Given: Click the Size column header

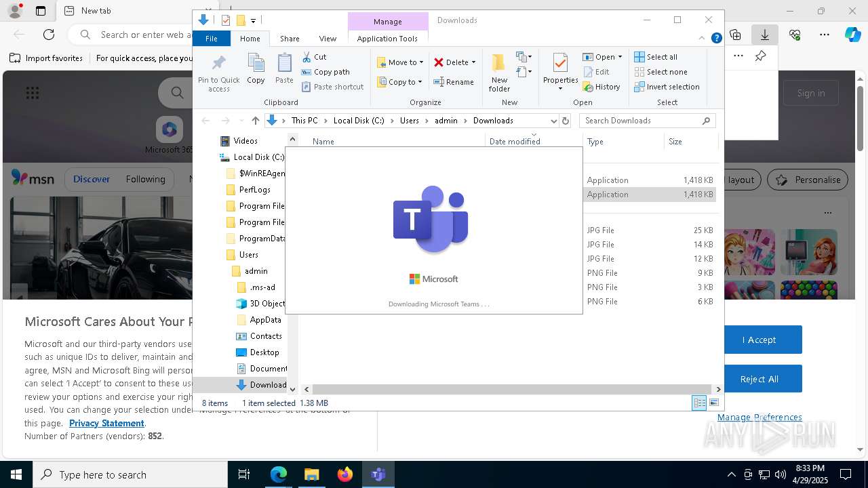Looking at the screenshot, I should [690, 141].
